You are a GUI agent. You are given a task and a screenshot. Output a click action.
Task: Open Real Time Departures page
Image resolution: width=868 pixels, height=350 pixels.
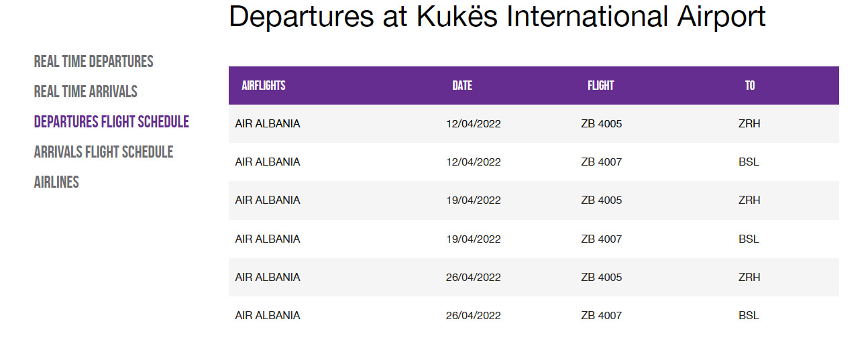[x=93, y=62]
